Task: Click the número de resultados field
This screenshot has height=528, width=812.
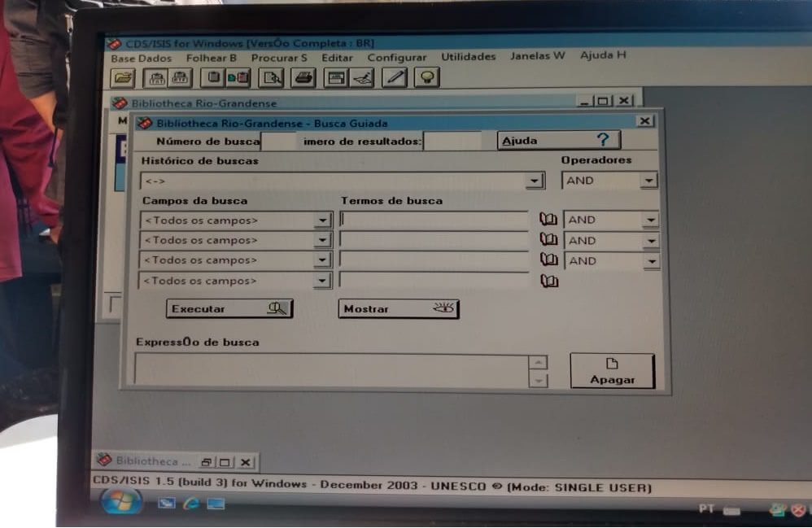Action: (452, 141)
